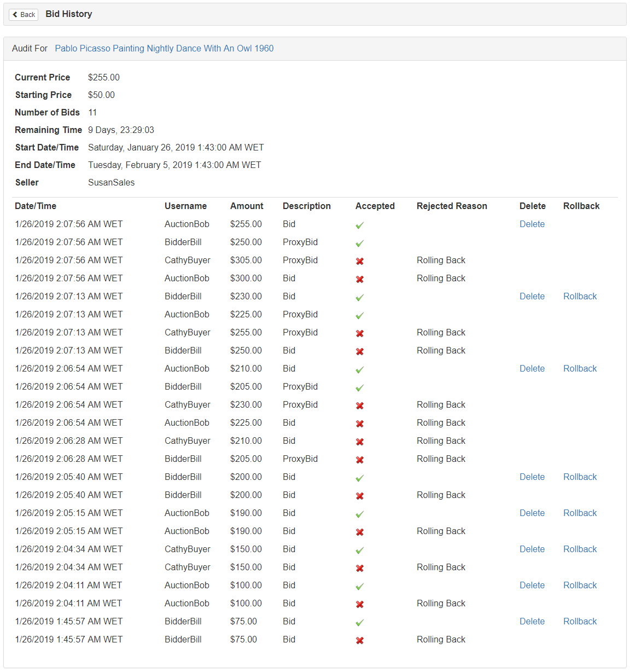Click rejected X icon for BidderBill's $200.00 bid

(x=360, y=496)
